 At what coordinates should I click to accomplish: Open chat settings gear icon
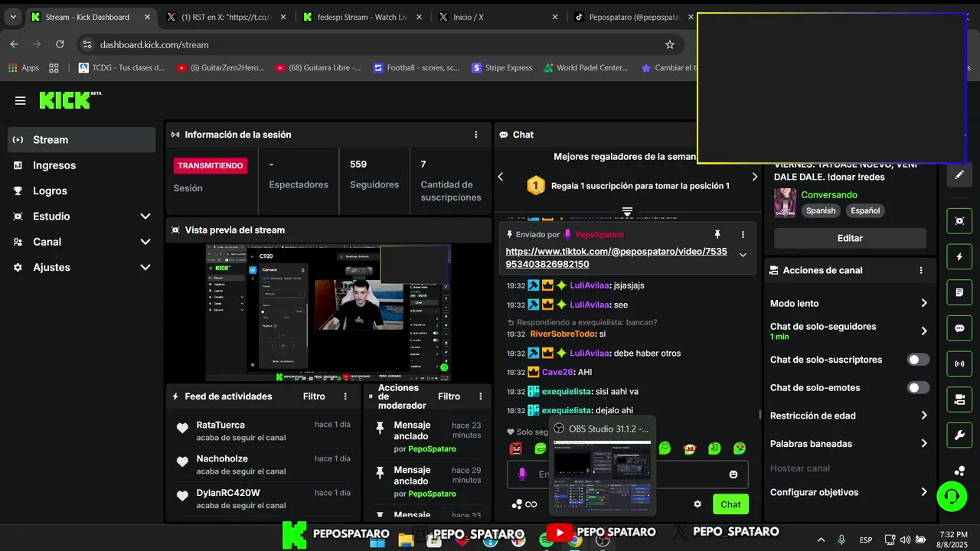click(x=697, y=504)
